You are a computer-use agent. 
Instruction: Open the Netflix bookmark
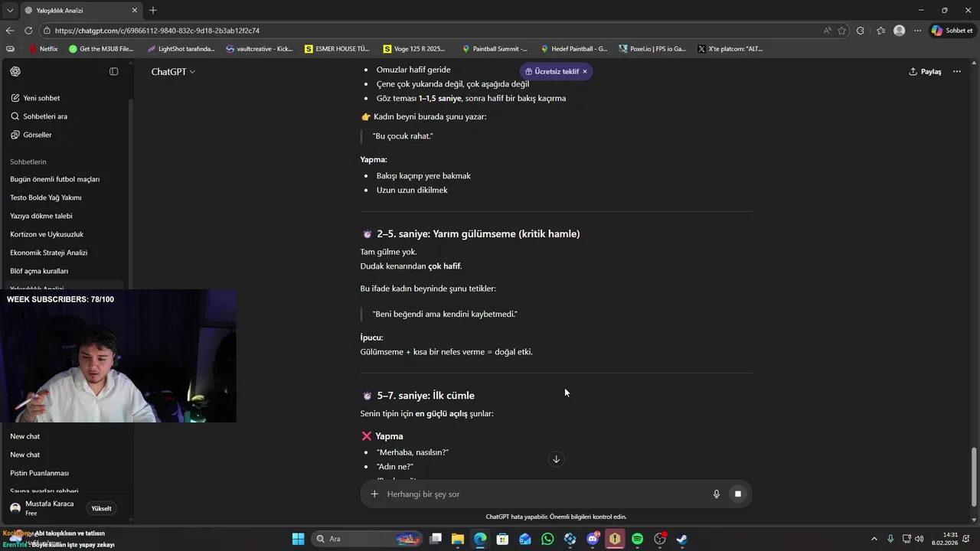point(44,49)
